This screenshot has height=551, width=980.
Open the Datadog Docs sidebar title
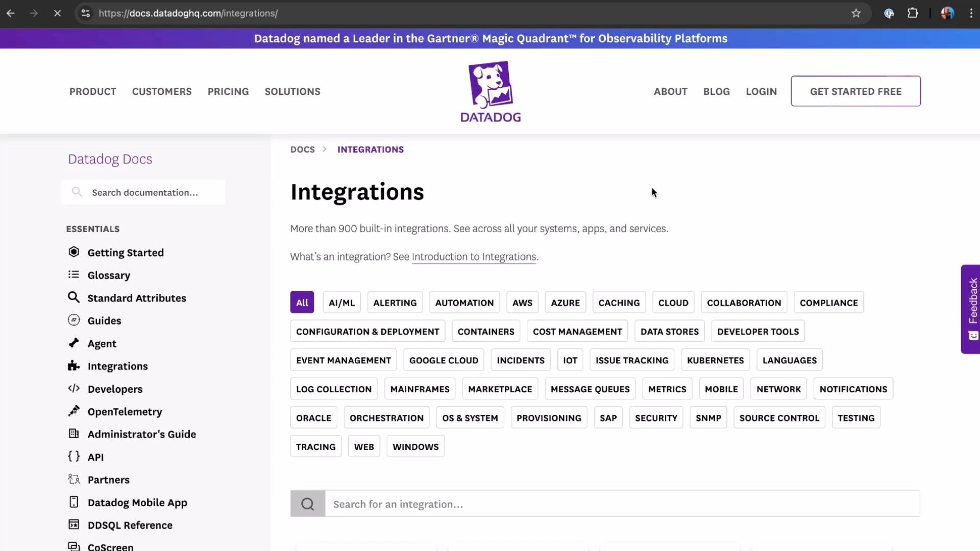[x=110, y=159]
